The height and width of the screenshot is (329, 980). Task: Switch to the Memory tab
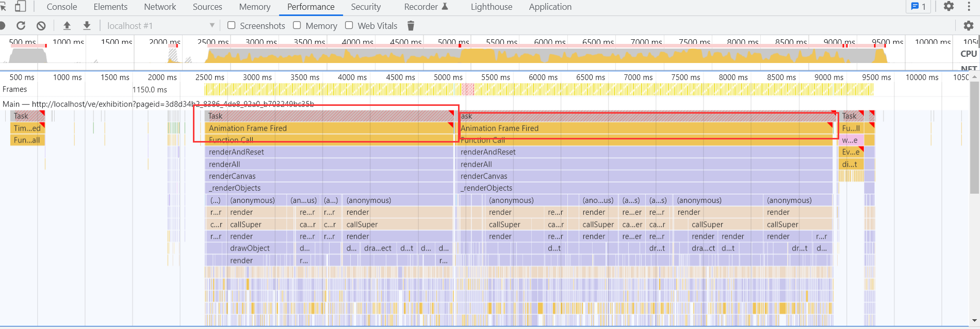point(255,7)
